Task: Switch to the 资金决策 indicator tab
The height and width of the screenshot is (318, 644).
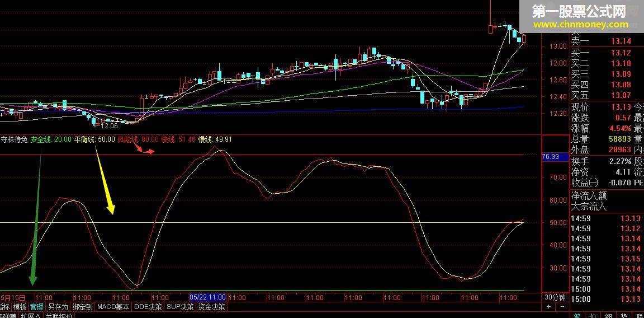Action: (x=211, y=306)
